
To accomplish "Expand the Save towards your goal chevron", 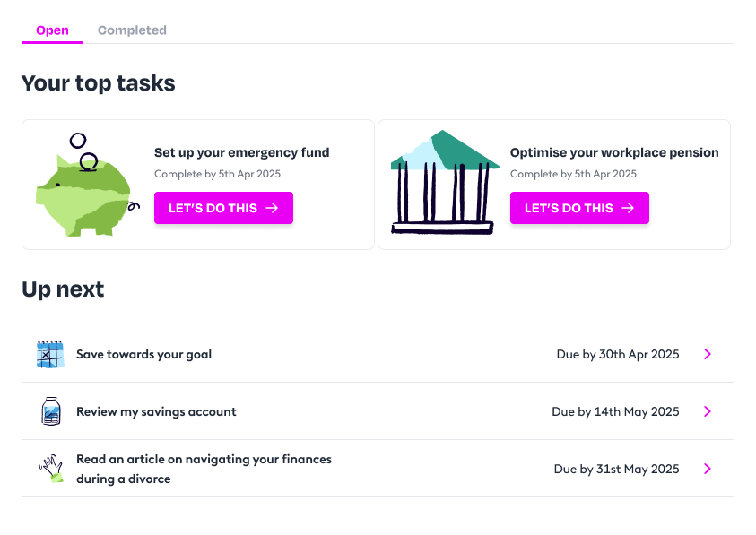I will (x=708, y=354).
